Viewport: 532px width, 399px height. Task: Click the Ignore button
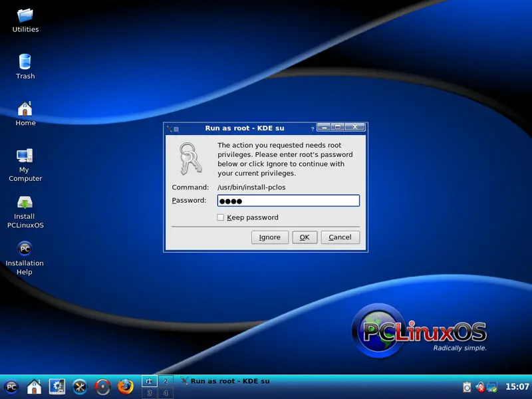pos(270,237)
